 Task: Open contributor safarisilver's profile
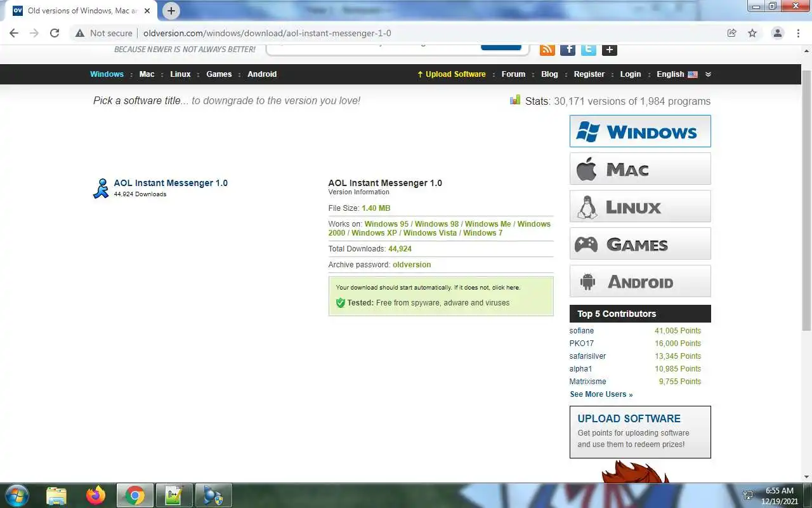[x=587, y=356]
